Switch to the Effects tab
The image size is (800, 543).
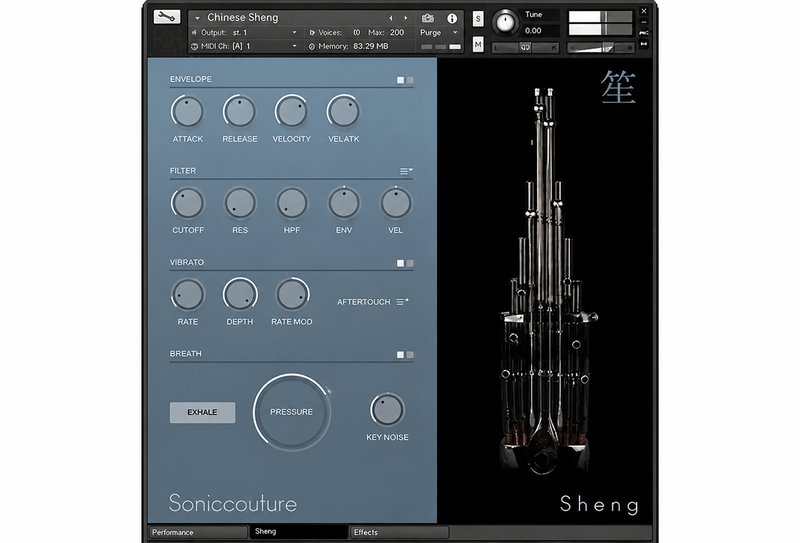398,532
